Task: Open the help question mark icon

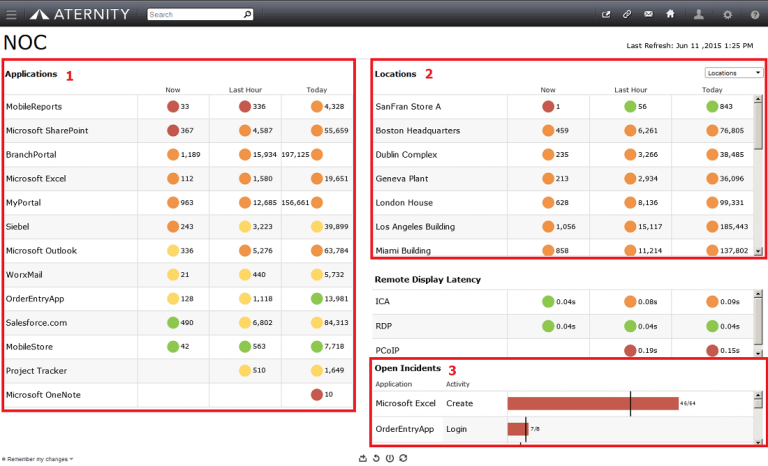Action: pos(755,15)
